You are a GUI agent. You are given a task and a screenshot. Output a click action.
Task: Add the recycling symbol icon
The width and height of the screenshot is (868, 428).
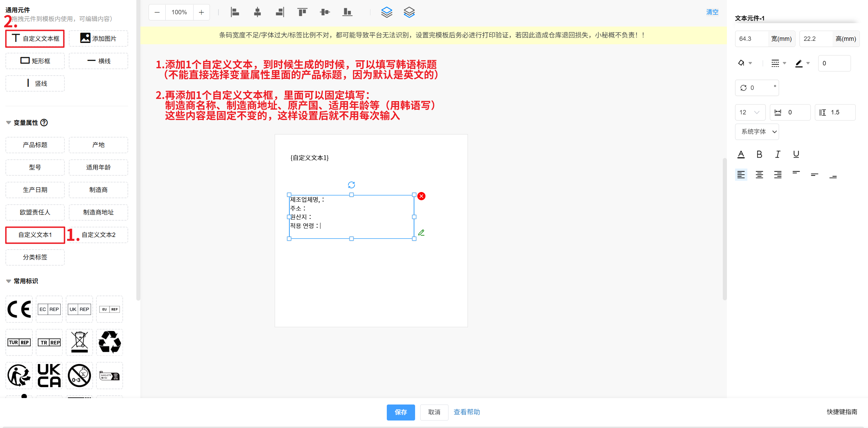coord(109,342)
